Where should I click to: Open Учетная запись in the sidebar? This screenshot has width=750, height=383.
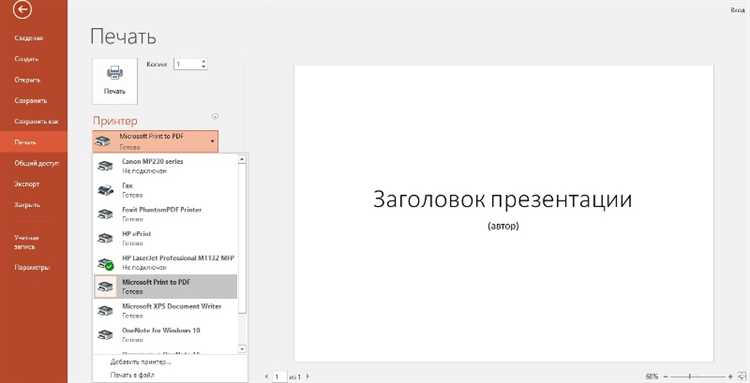(x=26, y=242)
